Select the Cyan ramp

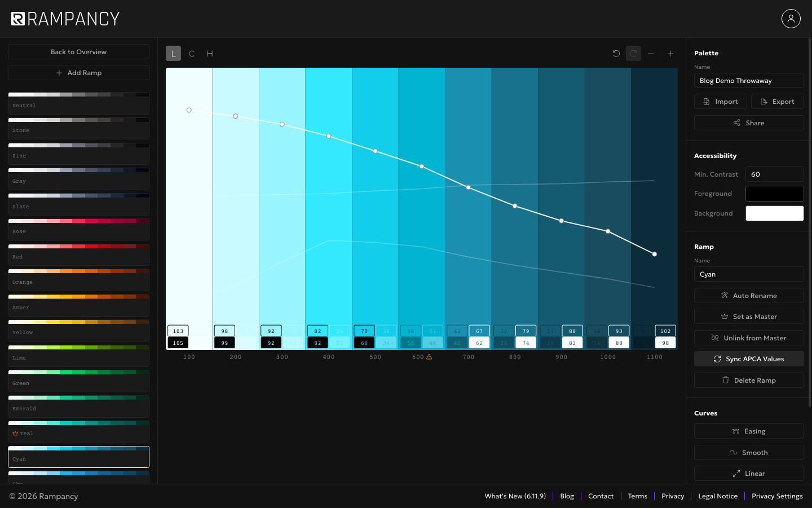(x=78, y=457)
